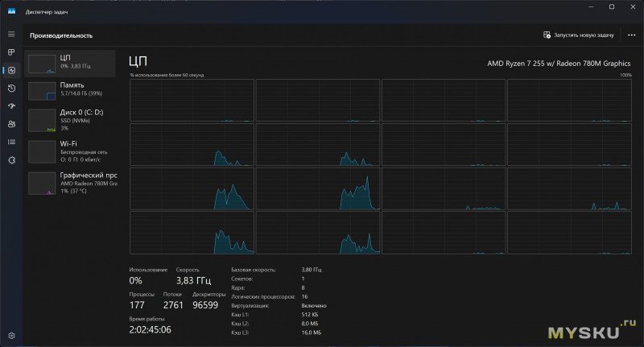Click 'Запустить новую задачу' button
This screenshot has width=644, height=347.
(x=579, y=35)
